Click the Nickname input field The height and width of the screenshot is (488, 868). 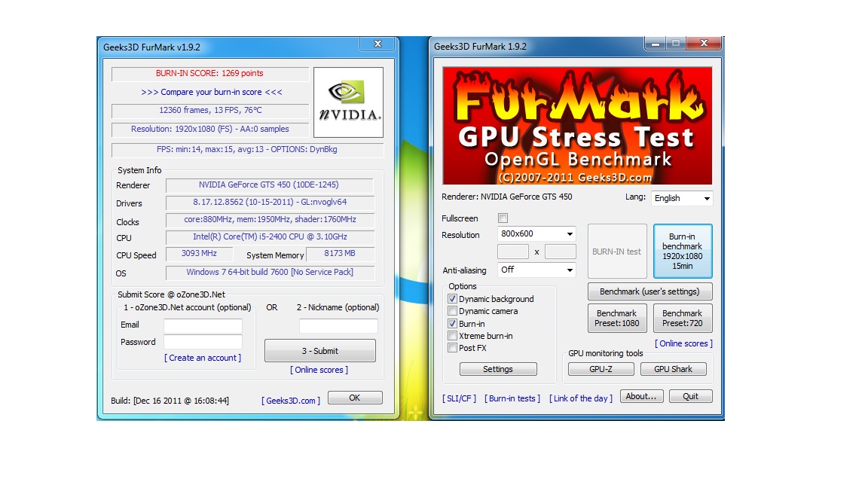338,326
